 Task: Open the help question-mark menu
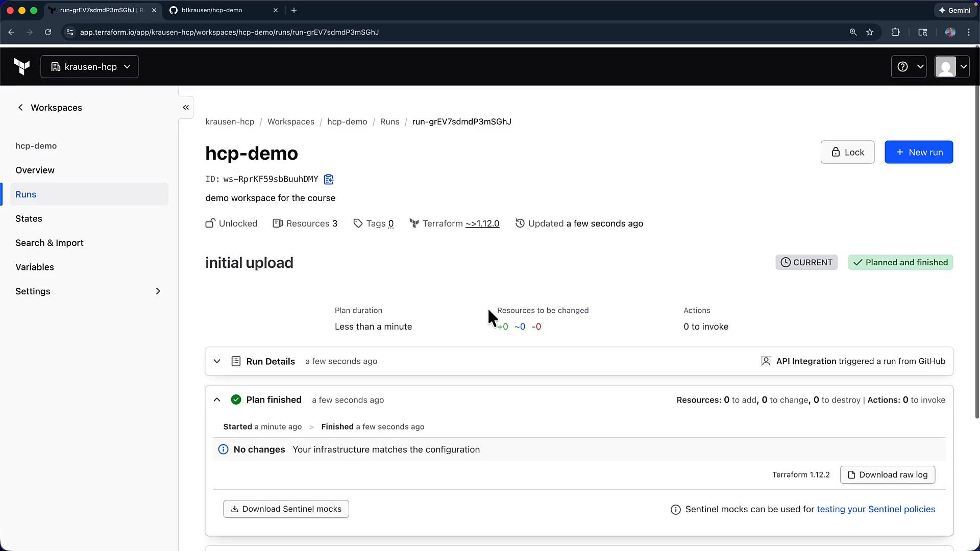909,67
